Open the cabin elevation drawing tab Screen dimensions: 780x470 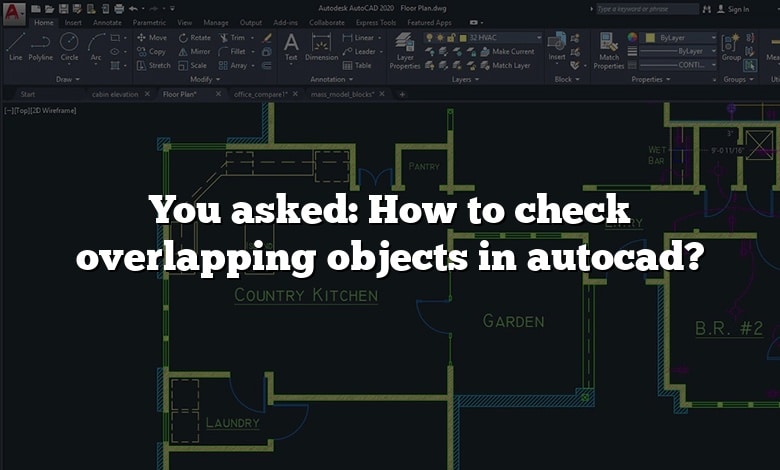coord(115,94)
